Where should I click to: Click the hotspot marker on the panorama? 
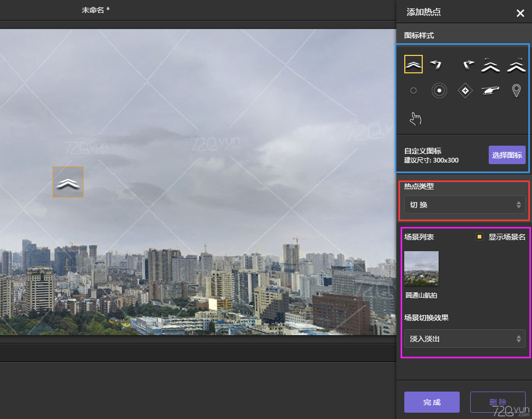(68, 183)
